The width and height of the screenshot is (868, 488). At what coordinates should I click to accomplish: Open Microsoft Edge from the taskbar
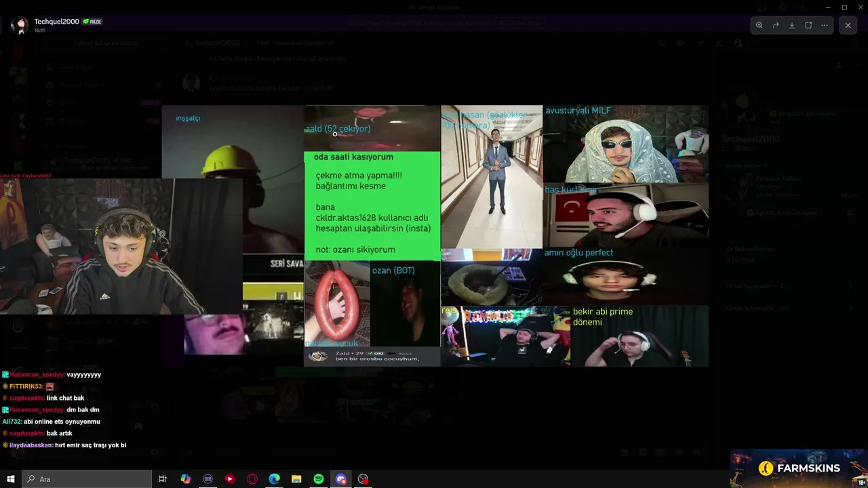tap(274, 479)
